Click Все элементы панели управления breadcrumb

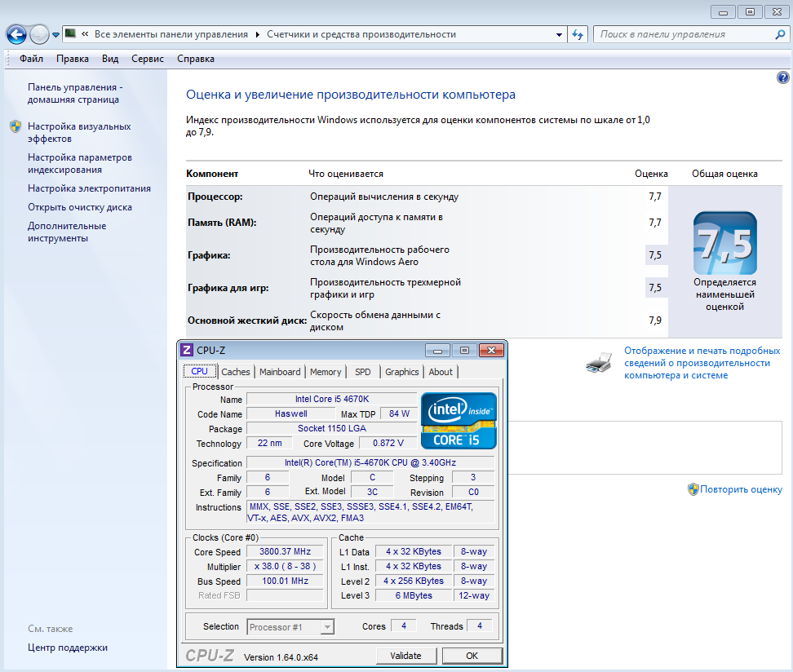tap(171, 34)
